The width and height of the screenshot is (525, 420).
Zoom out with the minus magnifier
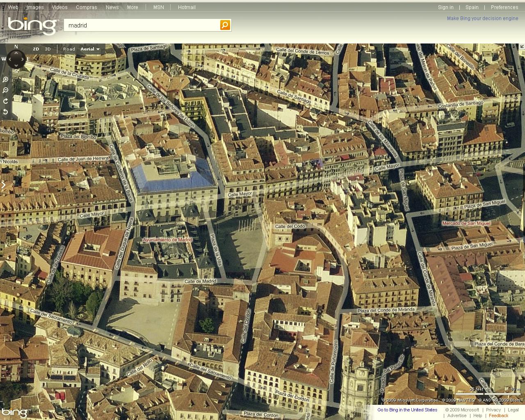(5, 90)
